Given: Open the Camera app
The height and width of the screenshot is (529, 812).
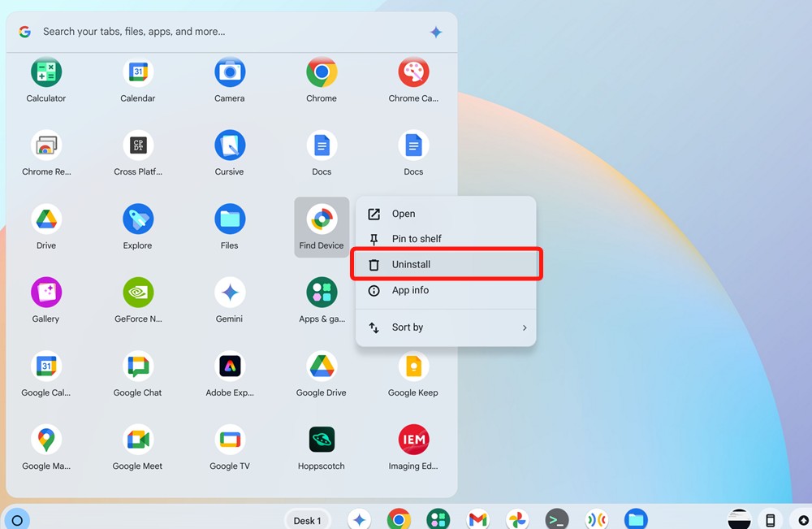Looking at the screenshot, I should pyautogui.click(x=230, y=72).
